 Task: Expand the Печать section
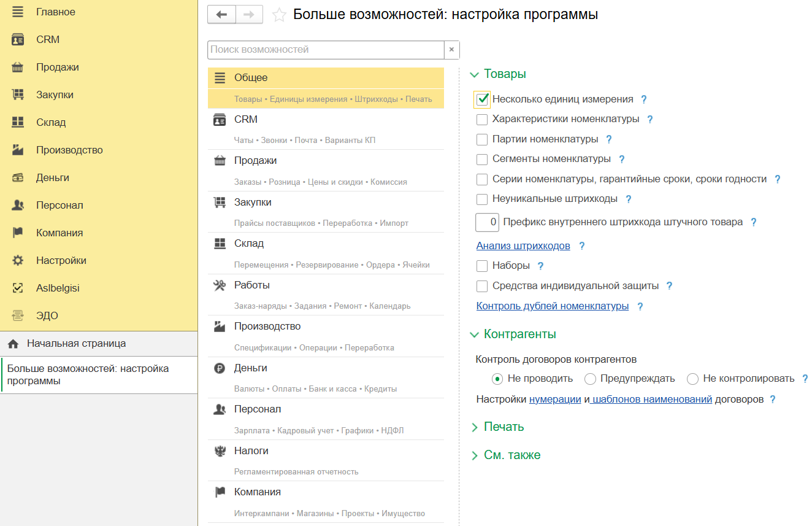click(x=504, y=427)
